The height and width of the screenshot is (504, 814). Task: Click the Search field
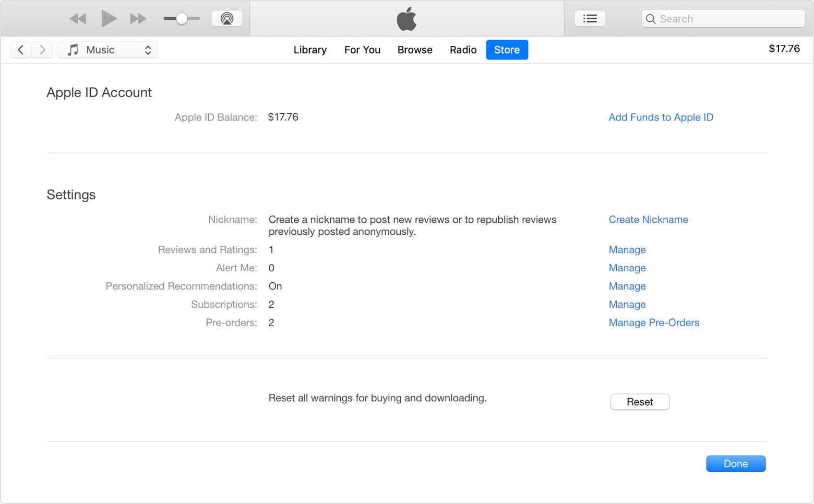[x=723, y=19]
